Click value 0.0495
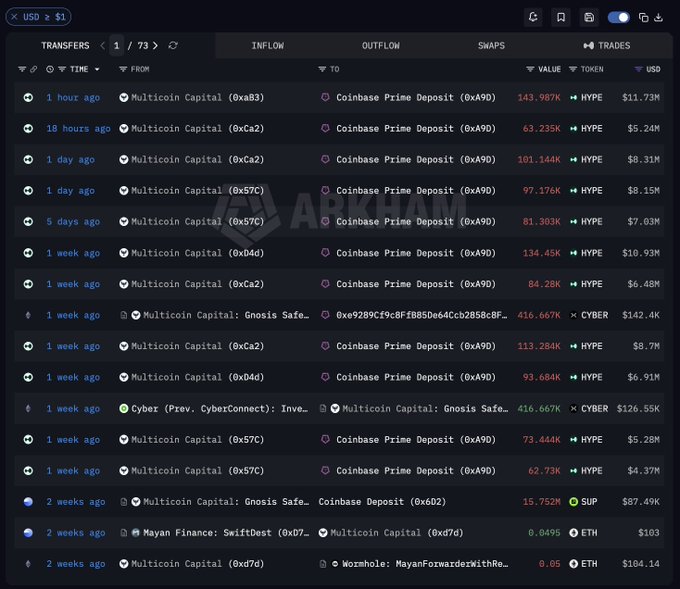The image size is (680, 589). [x=544, y=533]
